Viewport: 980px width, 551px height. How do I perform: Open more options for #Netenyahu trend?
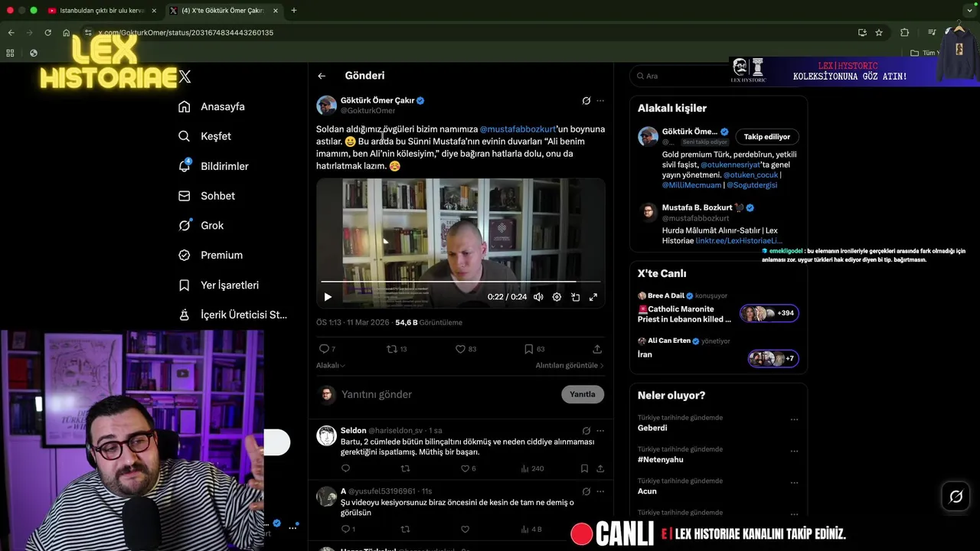794,452
